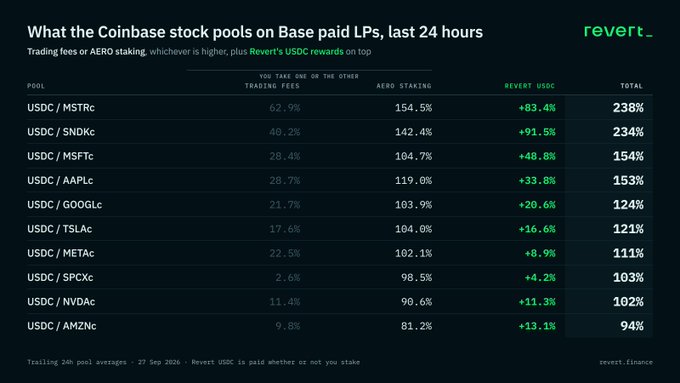Click the +13.1% Revert USDC value
The height and width of the screenshot is (383, 680).
537,326
